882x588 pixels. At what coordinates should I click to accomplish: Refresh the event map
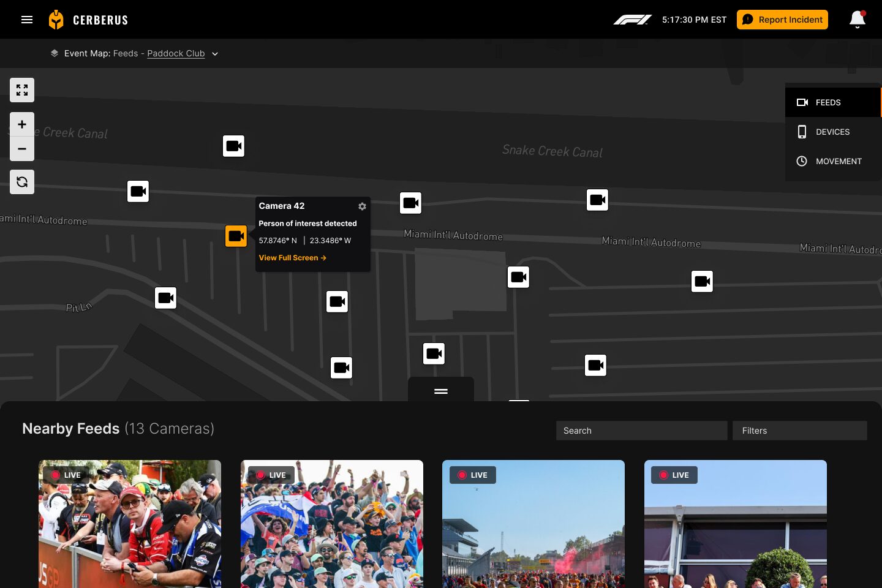[x=22, y=182]
